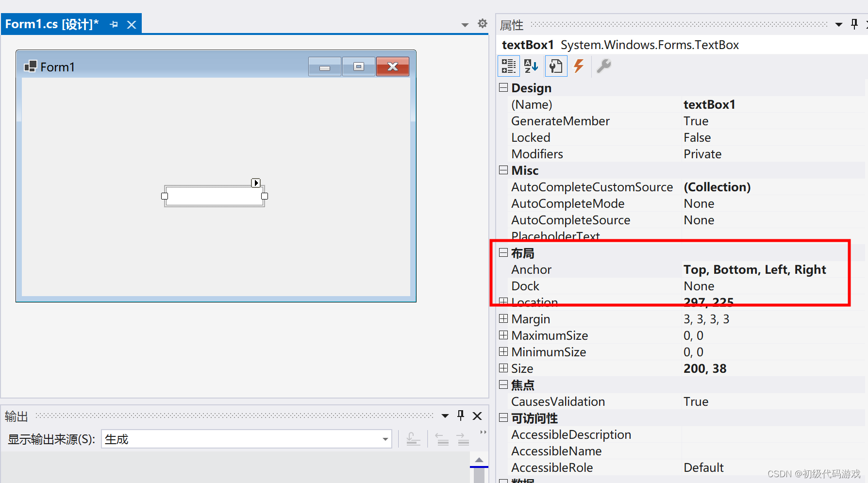Image resolution: width=868 pixels, height=483 pixels.
Task: Collapse the Design category
Action: (503, 87)
